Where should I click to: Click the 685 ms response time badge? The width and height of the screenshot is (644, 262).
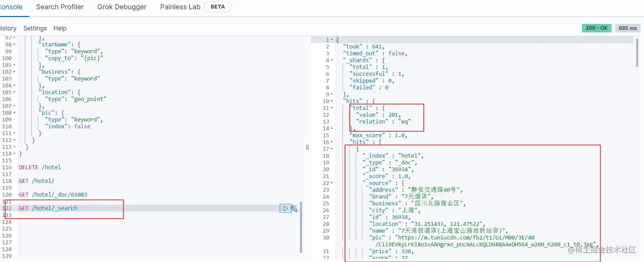coord(627,28)
